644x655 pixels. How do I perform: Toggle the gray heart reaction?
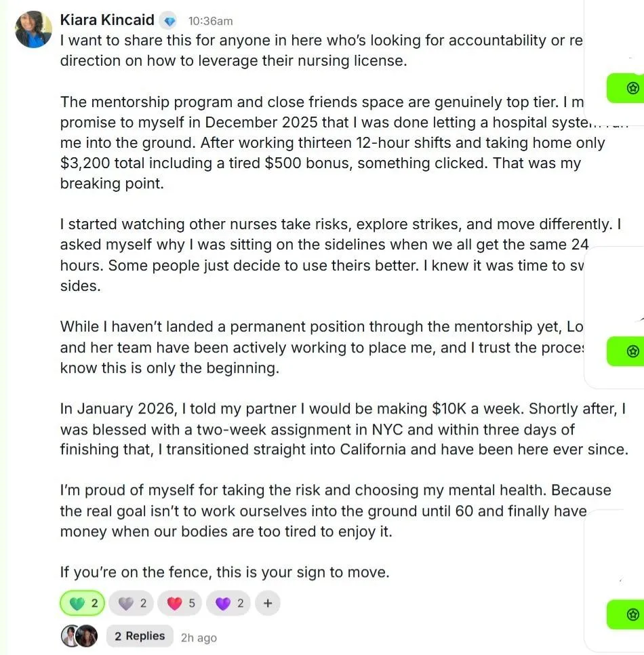pos(131,603)
